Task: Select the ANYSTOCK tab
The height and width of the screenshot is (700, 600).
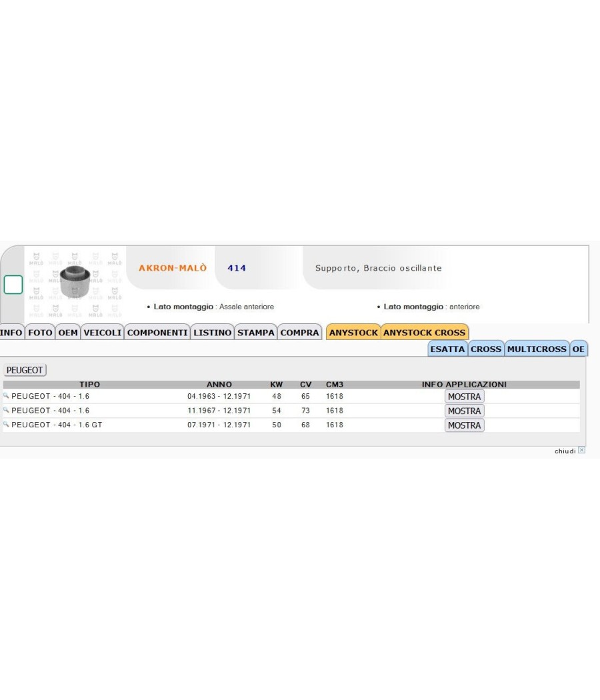Action: click(353, 333)
